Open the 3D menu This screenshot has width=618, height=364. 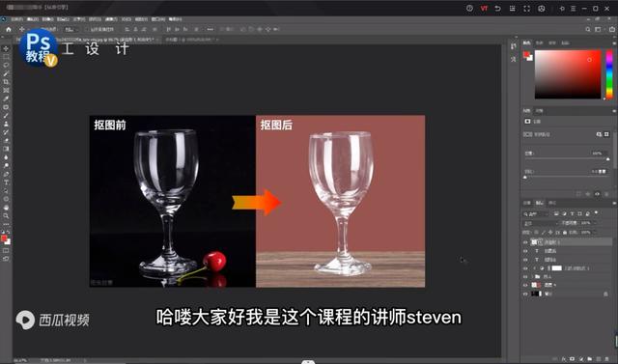[x=126, y=19]
